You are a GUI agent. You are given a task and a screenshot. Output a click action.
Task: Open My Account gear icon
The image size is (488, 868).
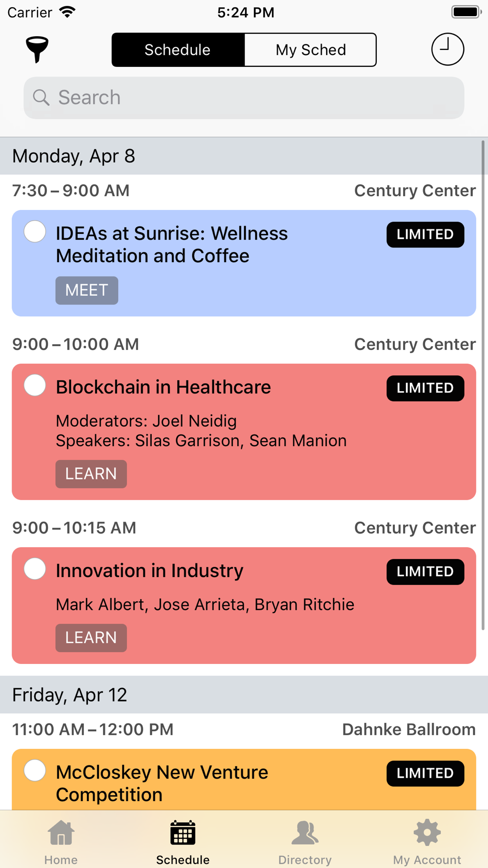pos(427,832)
